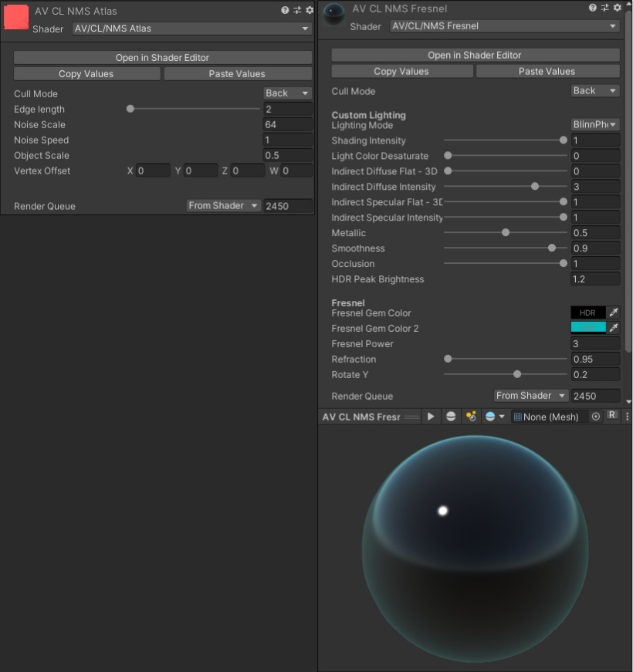This screenshot has width=633, height=672.
Task: Open the kebab menu in the preview toolbar
Action: [x=628, y=416]
